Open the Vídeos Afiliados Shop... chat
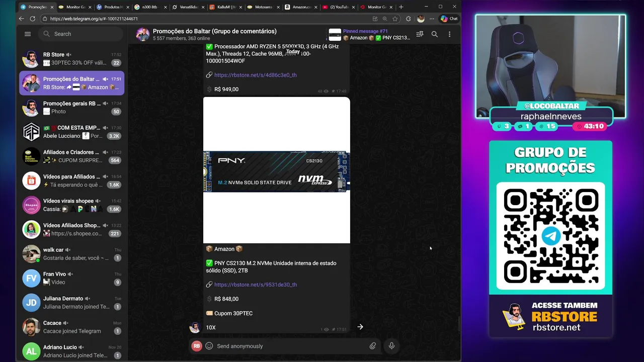644x362 pixels. pyautogui.click(x=71, y=229)
